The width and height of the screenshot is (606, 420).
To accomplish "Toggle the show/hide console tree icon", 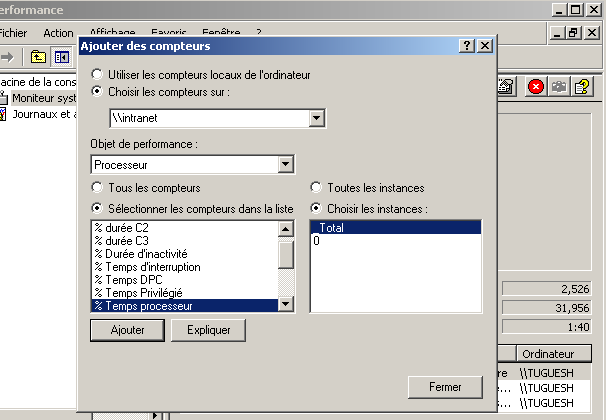I will click(61, 57).
